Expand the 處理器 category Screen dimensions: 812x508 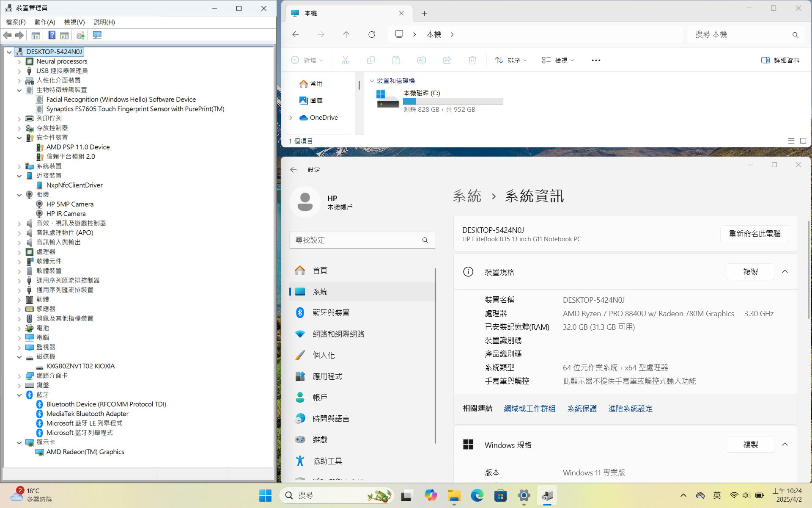tap(19, 252)
